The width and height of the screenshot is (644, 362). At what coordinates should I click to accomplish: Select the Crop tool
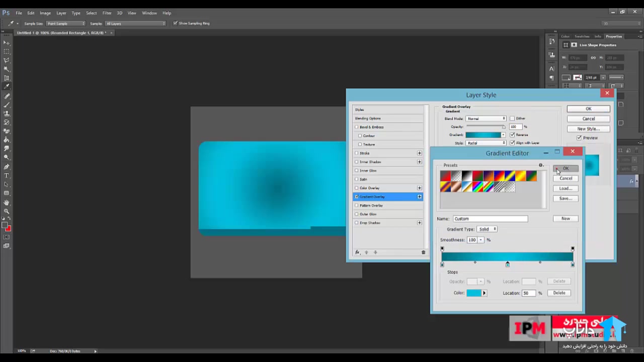tap(7, 78)
